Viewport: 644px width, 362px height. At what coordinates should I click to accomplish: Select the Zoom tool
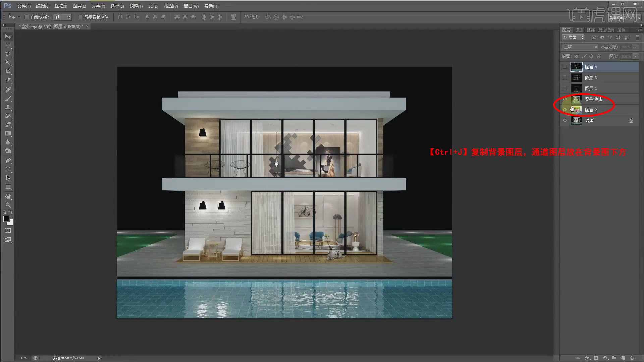pos(8,205)
